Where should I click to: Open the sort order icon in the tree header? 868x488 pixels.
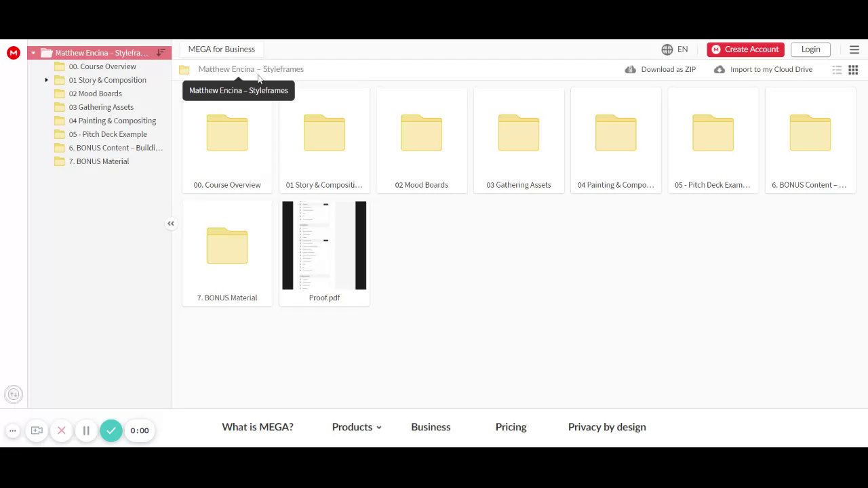pos(161,53)
